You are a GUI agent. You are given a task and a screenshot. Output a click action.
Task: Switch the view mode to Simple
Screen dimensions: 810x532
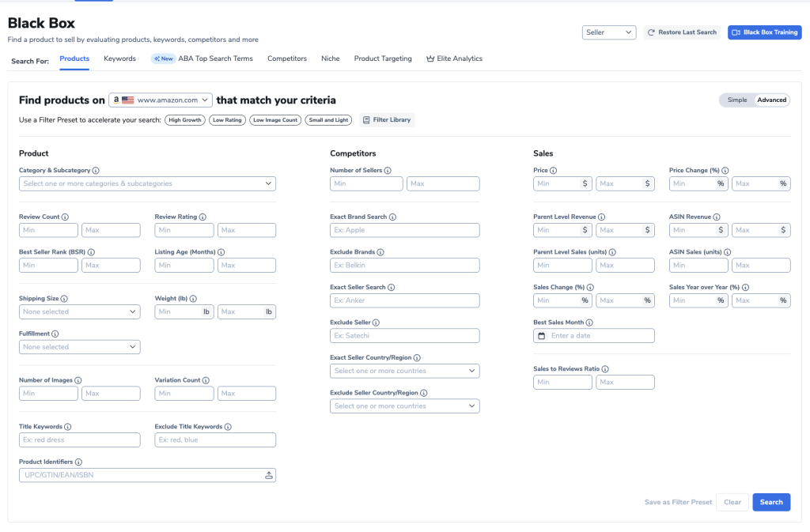pos(736,100)
